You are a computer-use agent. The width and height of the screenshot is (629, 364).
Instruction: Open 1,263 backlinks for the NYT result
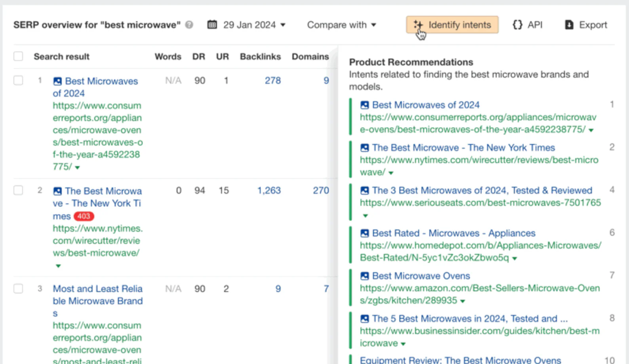point(269,190)
